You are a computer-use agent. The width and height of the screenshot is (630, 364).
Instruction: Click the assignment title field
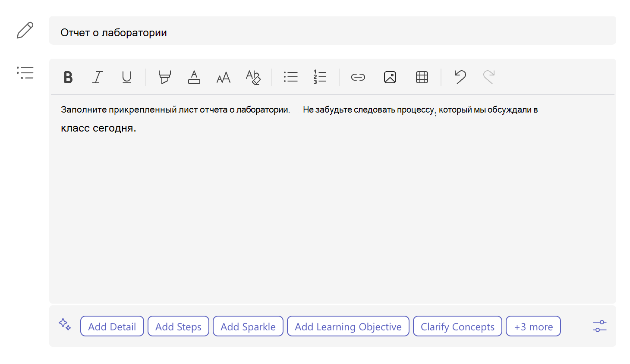click(333, 31)
